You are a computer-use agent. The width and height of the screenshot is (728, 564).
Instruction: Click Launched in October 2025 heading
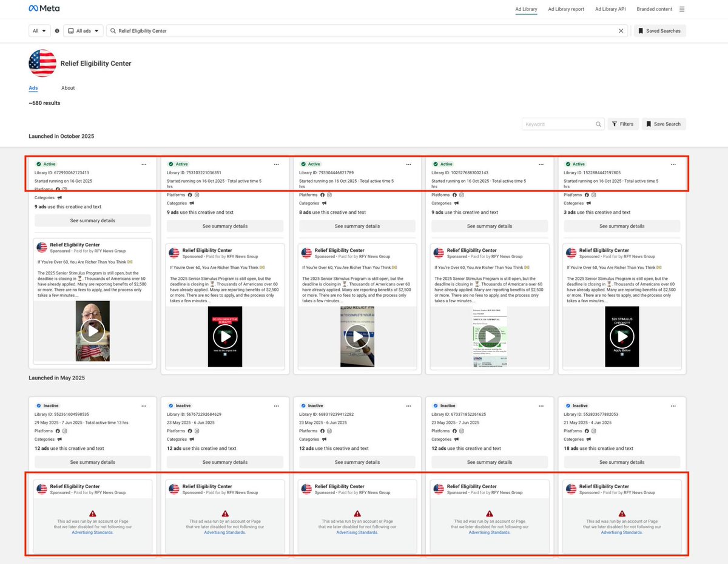(61, 136)
